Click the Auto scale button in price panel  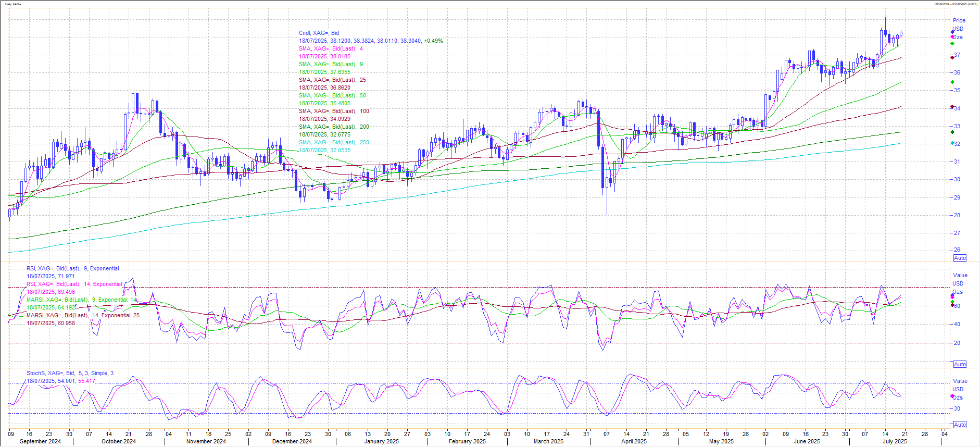[960, 258]
